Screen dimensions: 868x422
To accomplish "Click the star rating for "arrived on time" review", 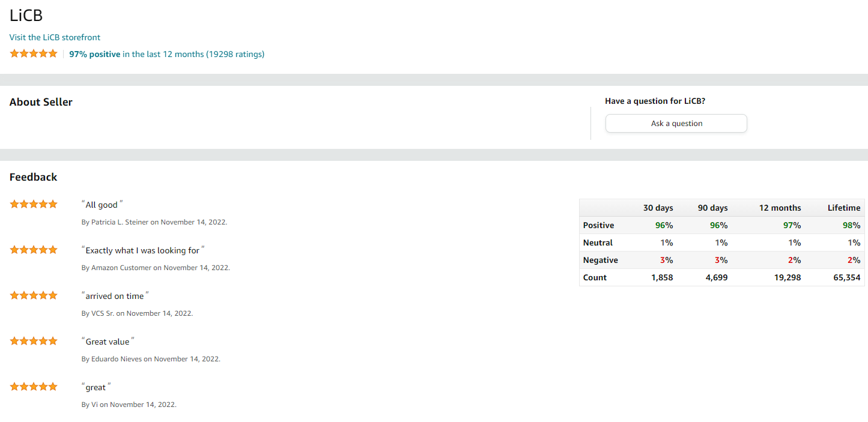I will (34, 295).
